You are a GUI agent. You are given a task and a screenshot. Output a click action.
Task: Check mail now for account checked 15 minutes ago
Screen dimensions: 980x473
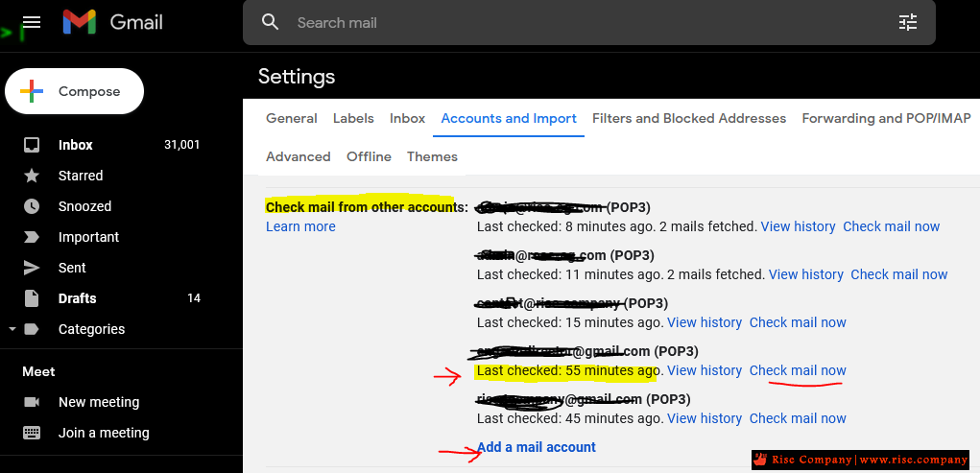point(798,322)
